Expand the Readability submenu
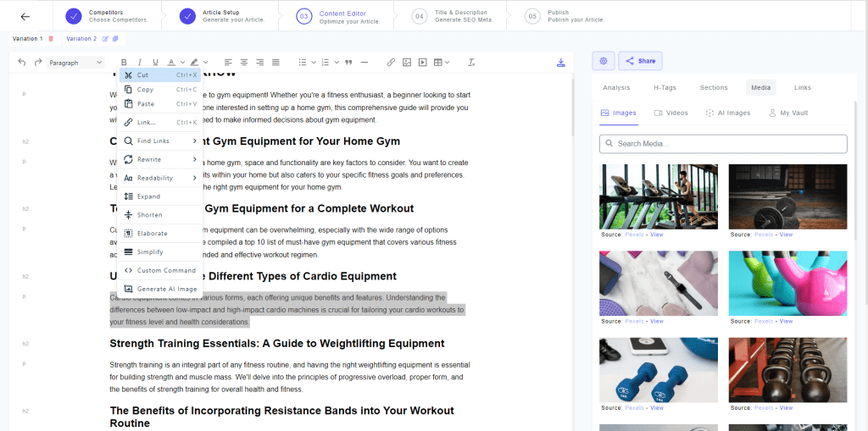This screenshot has height=431, width=868. pos(159,178)
